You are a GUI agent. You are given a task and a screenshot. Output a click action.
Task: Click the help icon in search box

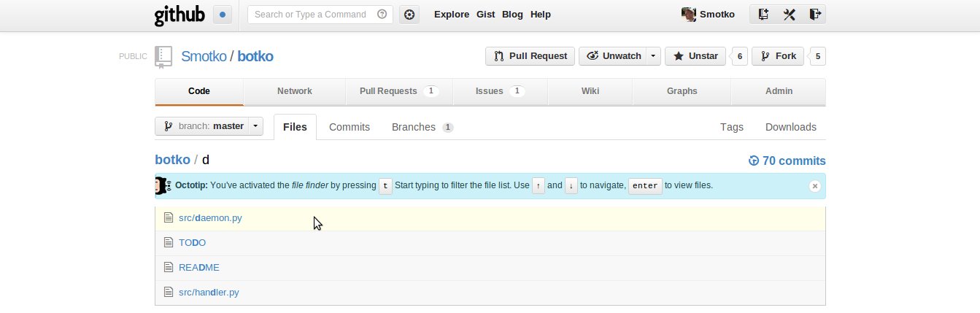382,15
